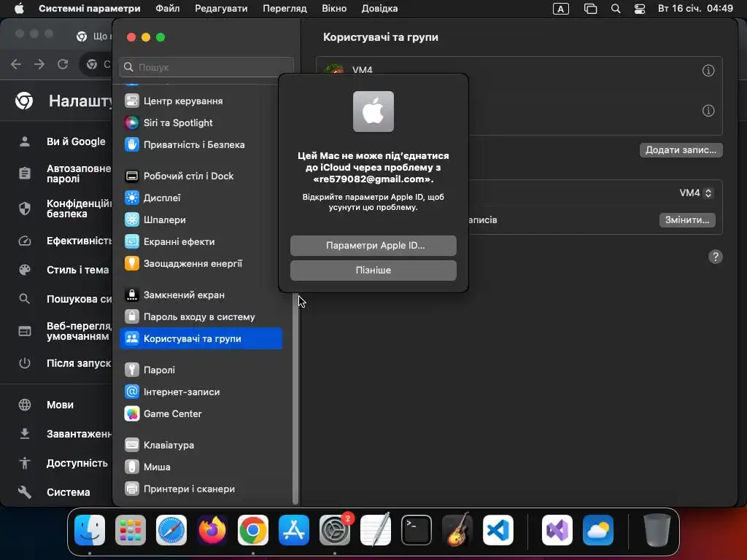Dismiss dialog with Пізніше button
Viewport: 747px width, 560px height.
tap(373, 271)
